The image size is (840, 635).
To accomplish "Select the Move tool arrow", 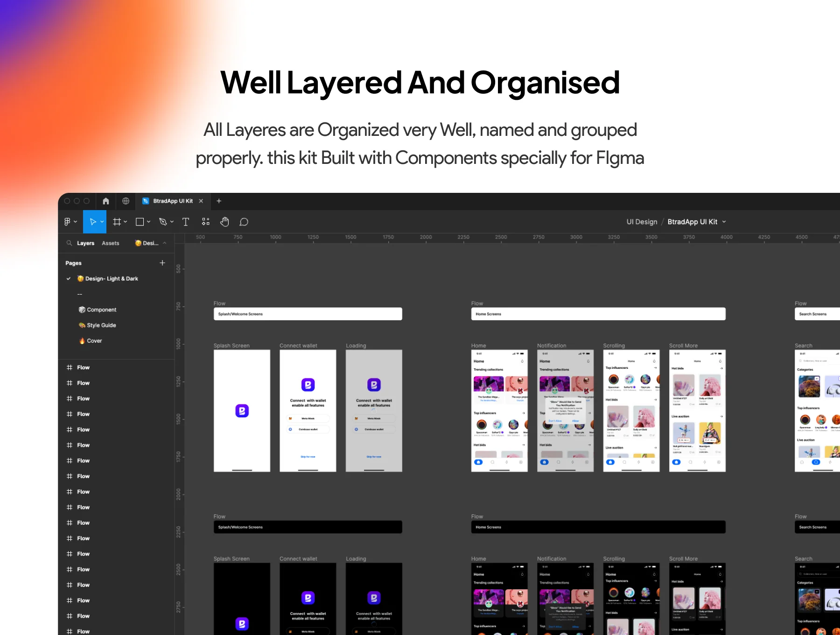I will click(93, 222).
